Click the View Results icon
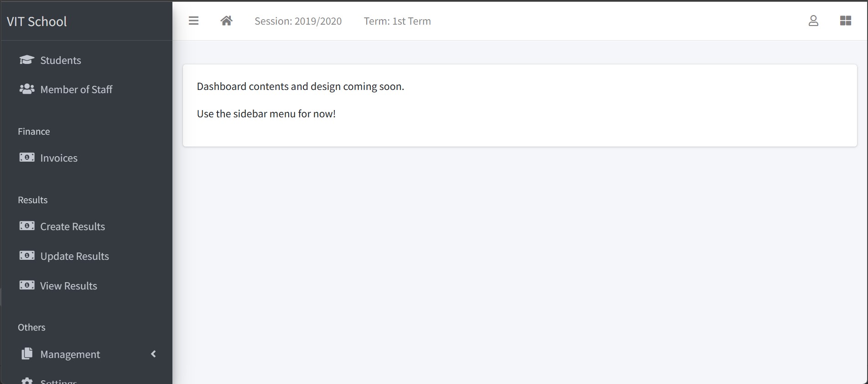The height and width of the screenshot is (384, 868). pos(26,285)
